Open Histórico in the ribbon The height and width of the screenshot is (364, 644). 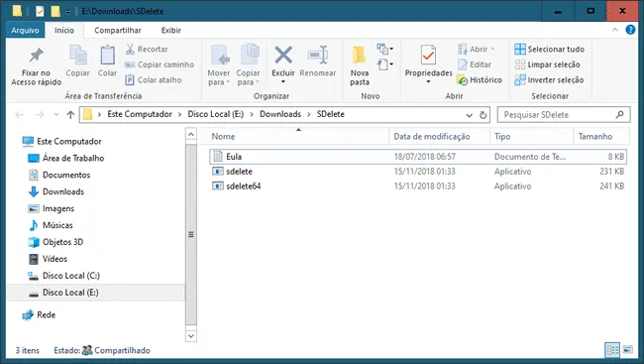[480, 79]
